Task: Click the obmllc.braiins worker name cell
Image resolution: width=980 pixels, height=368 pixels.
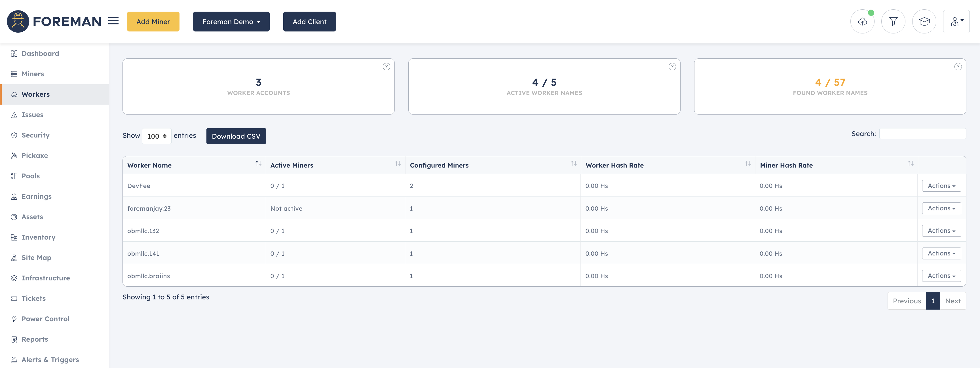Action: tap(194, 276)
